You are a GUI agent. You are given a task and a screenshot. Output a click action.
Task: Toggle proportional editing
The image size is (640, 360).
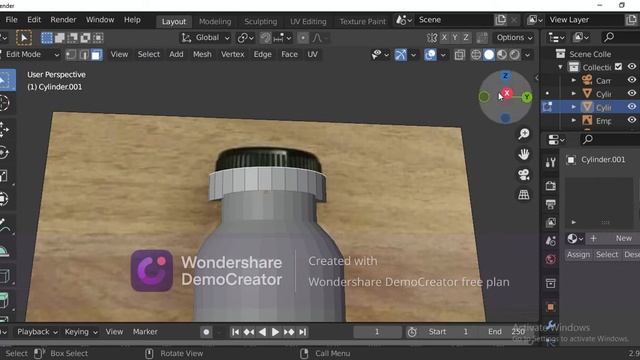pyautogui.click(x=303, y=38)
